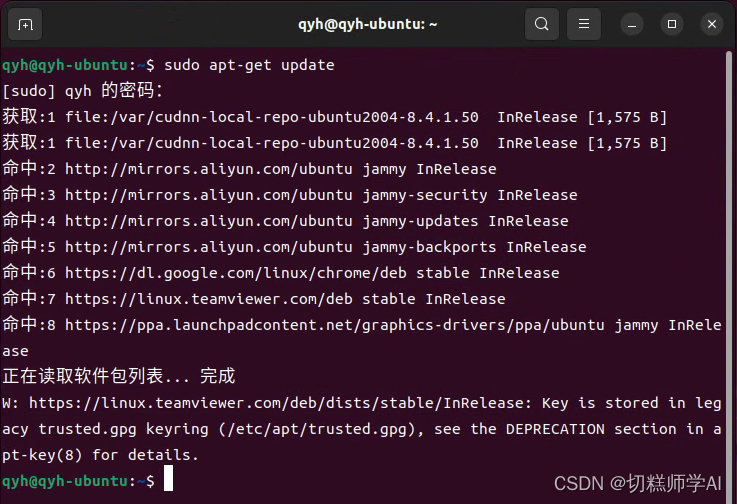
Task: Click the terminal scrollbar
Action: [x=729, y=275]
